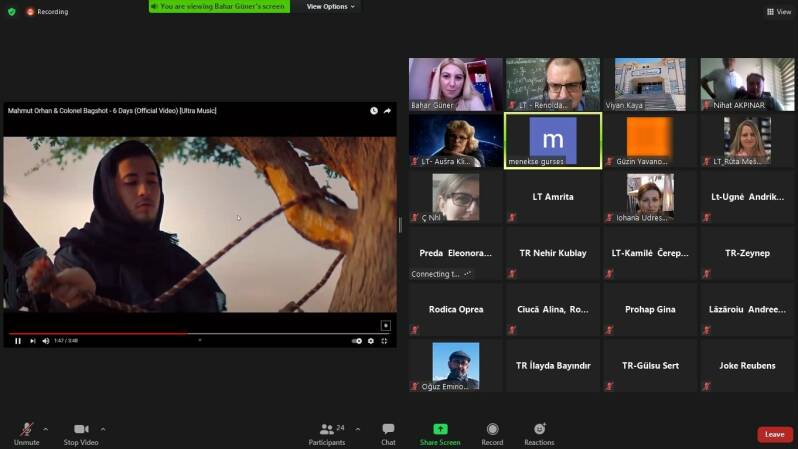Click the viewing Bahar Güner's screen banner
The width and height of the screenshot is (798, 449).
(x=219, y=6)
